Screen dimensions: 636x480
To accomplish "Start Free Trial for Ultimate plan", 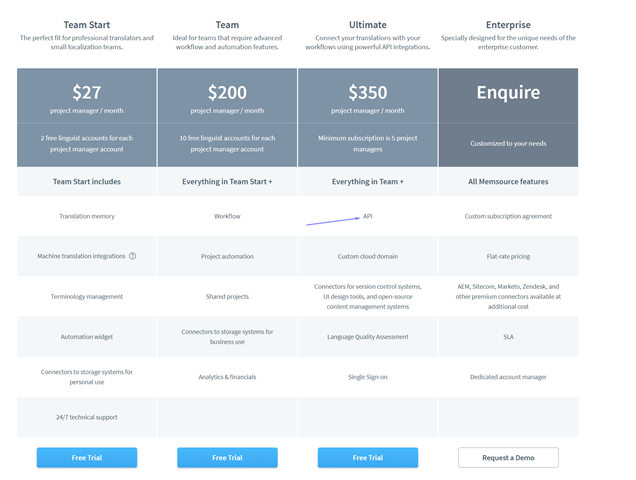I will 367,457.
